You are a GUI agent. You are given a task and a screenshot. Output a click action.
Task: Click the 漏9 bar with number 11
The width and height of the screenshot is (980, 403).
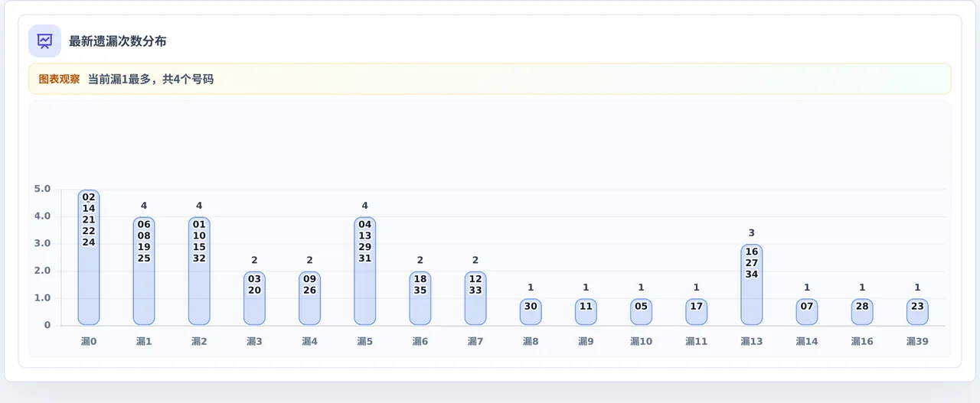click(x=586, y=312)
